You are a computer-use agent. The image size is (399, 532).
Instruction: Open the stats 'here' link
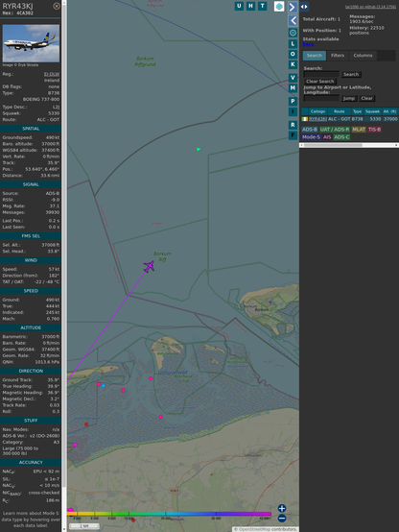tap(308, 44)
